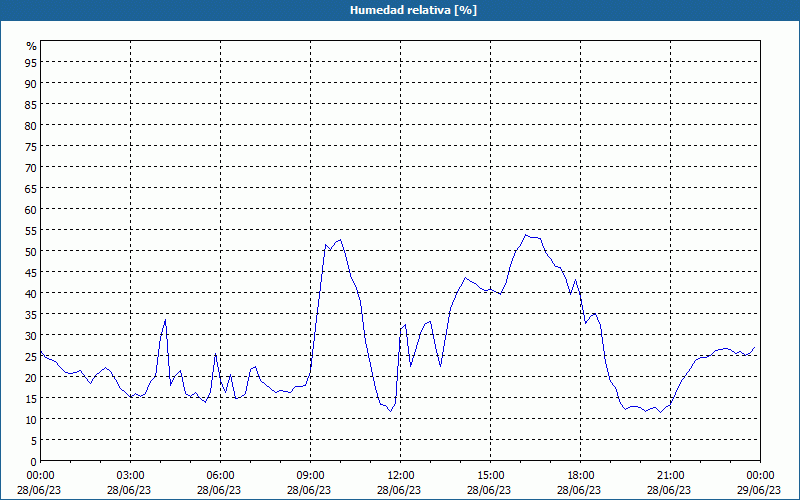Click the % unit label on the y-axis

pyautogui.click(x=32, y=46)
